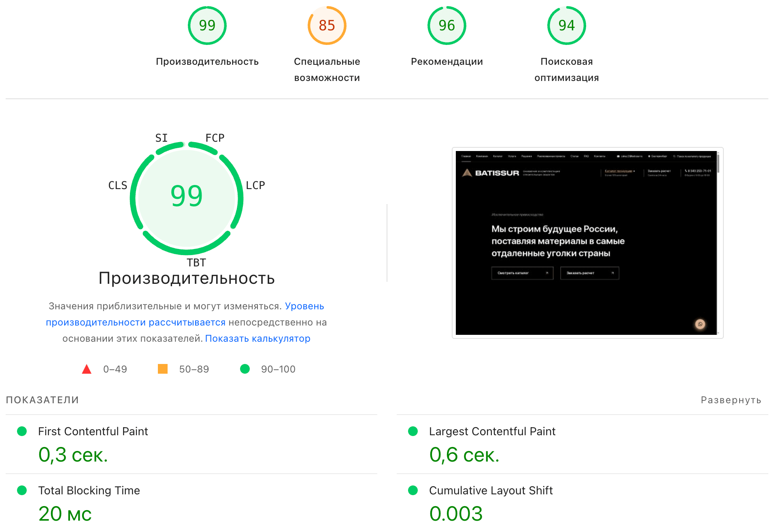Open the SEO score gauge showing 94
The image size is (774, 532).
tap(566, 26)
